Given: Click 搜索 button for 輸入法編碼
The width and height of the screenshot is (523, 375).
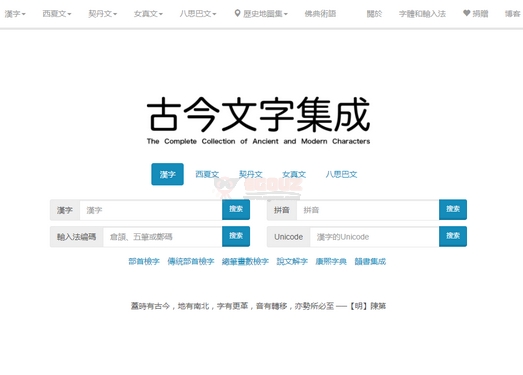Looking at the screenshot, I should [236, 236].
